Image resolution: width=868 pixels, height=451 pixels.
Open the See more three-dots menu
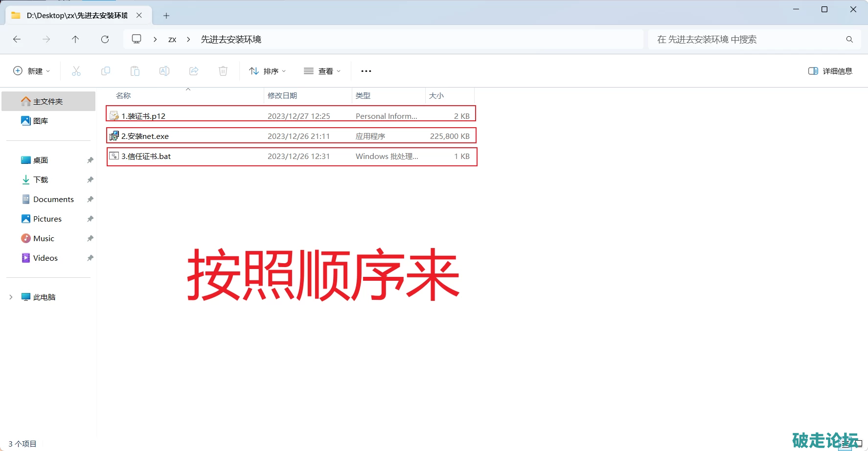pyautogui.click(x=366, y=71)
